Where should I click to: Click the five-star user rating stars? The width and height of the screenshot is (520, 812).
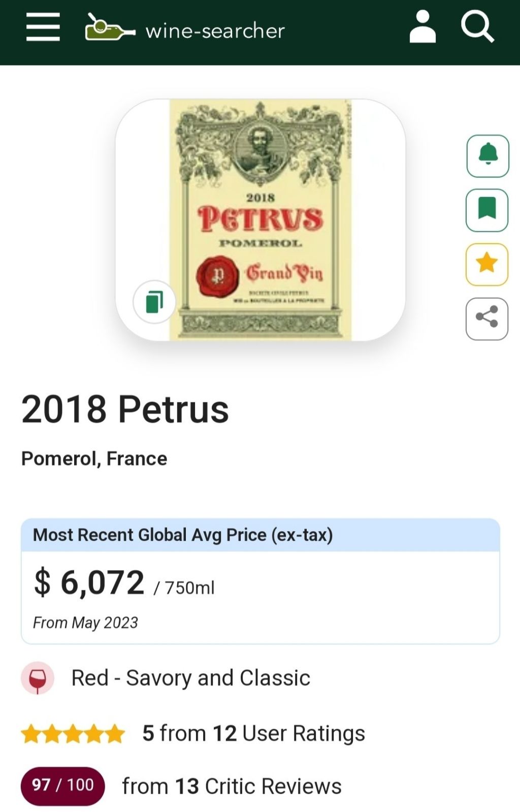click(x=73, y=734)
